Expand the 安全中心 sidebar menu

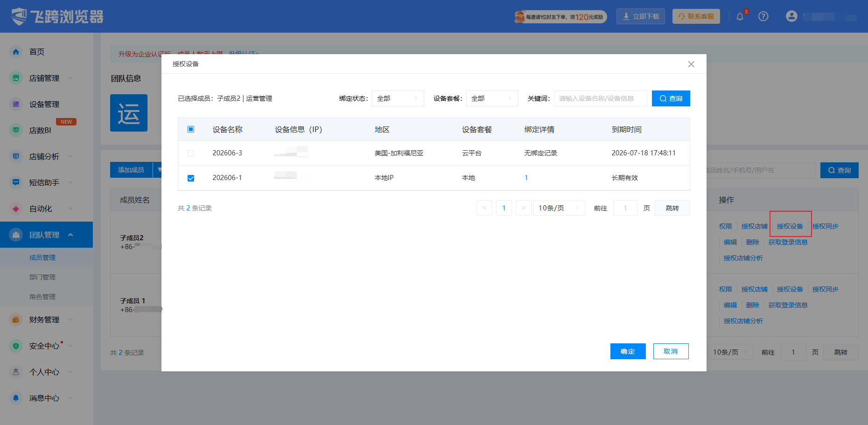[x=70, y=346]
